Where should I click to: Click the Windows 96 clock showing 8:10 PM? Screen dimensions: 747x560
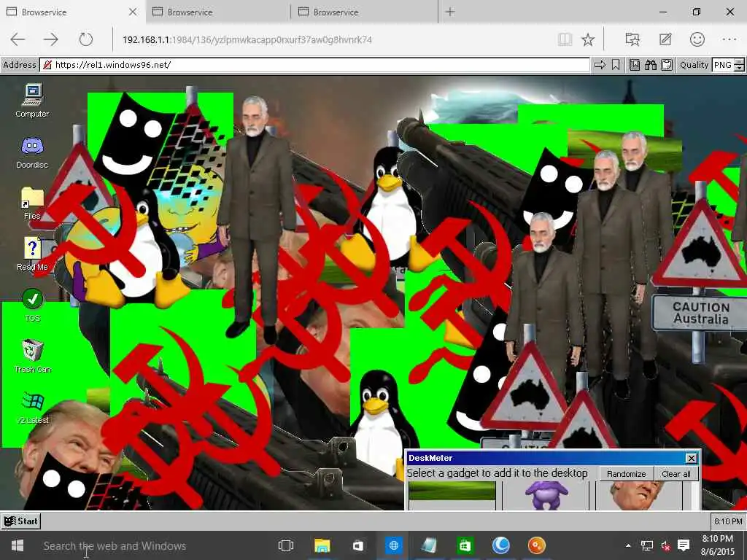728,521
